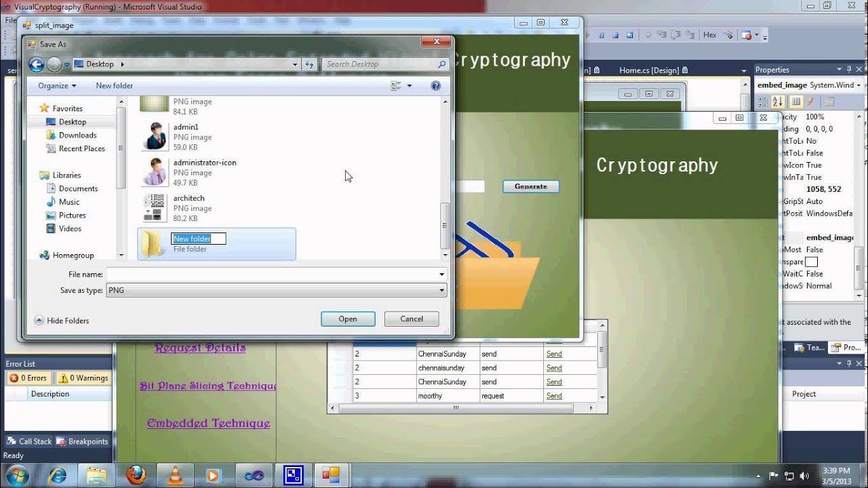Stop debugging in Visual Studio toolbar

coord(616,35)
